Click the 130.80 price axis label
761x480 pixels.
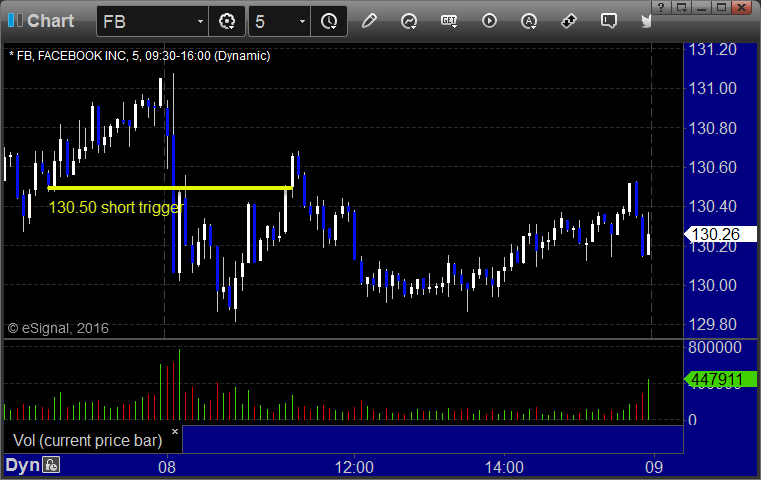tap(712, 128)
